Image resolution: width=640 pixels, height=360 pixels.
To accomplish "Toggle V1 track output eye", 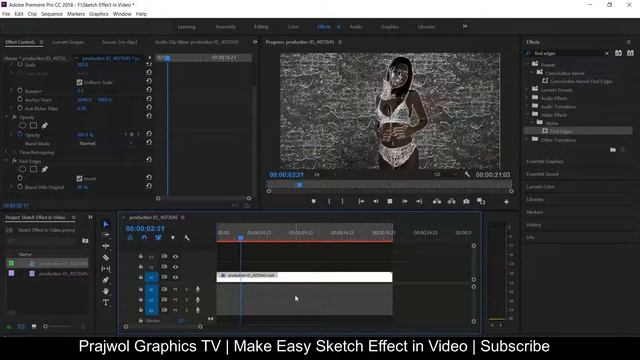I will [x=176, y=277].
